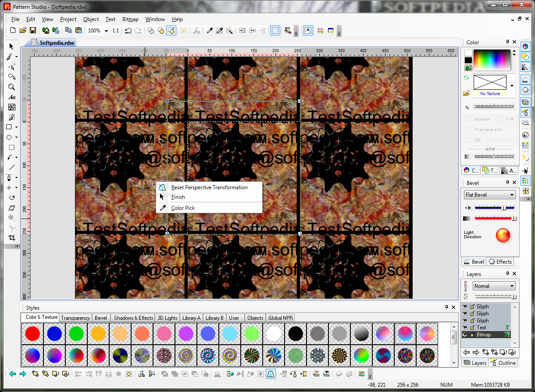Switch to the Library A tab

coord(191,318)
